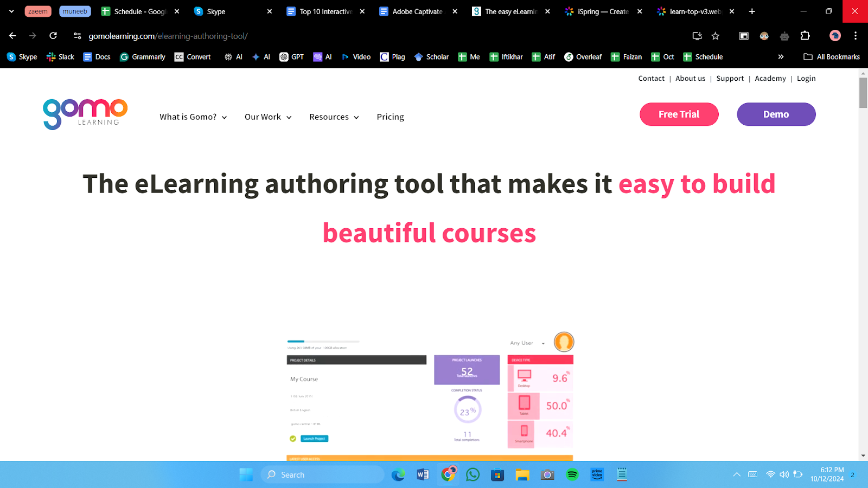The width and height of the screenshot is (868, 488).
Task: Open the Chrome side panel
Action: [744, 36]
